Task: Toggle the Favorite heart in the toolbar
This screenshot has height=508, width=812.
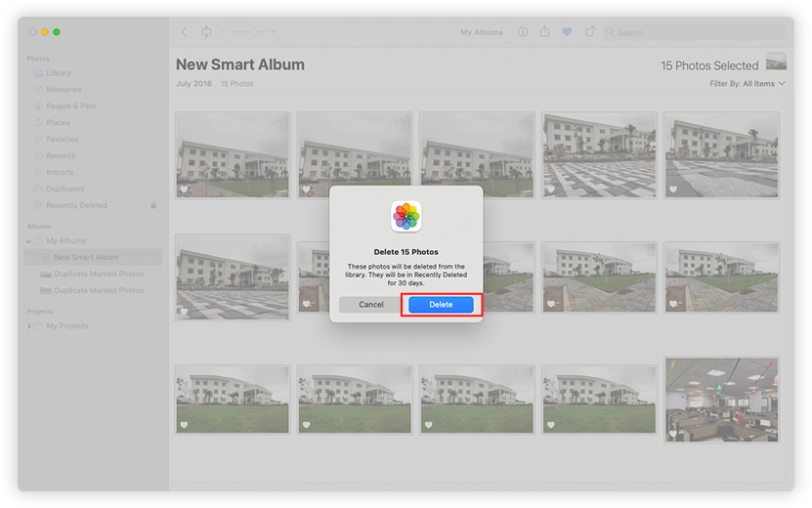Action: pos(567,32)
